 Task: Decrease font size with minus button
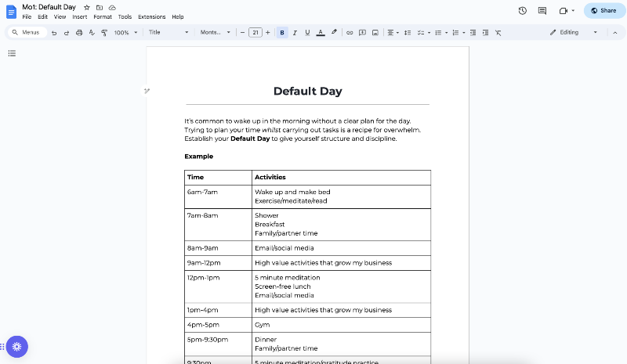(242, 33)
